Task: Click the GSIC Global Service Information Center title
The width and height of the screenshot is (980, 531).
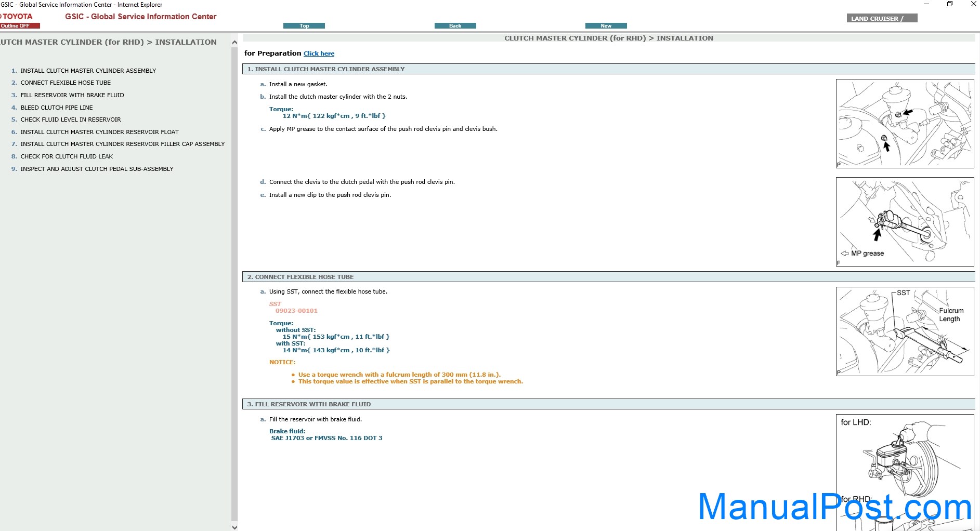Action: (x=140, y=17)
